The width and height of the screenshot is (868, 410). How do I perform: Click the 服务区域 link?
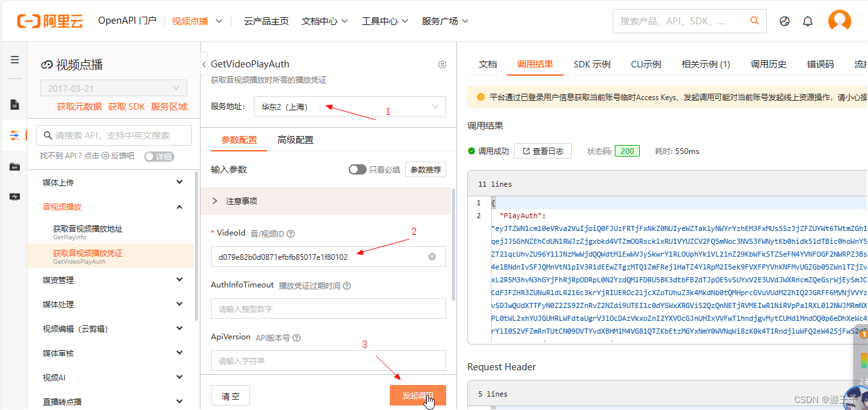[169, 107]
